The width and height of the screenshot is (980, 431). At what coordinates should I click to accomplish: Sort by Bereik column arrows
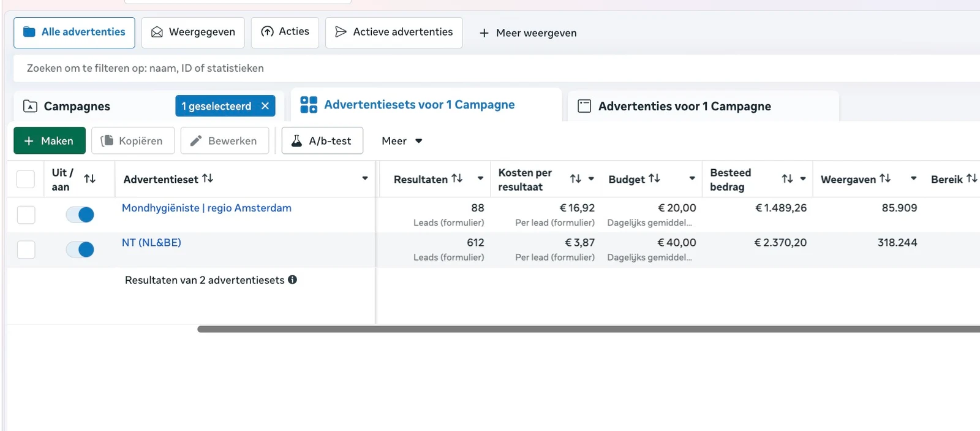[972, 178]
